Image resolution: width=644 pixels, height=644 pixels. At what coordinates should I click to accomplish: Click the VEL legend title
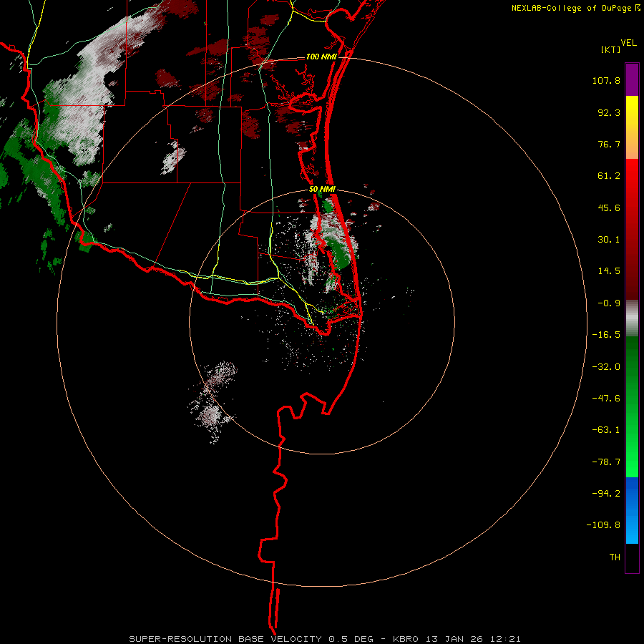[628, 43]
